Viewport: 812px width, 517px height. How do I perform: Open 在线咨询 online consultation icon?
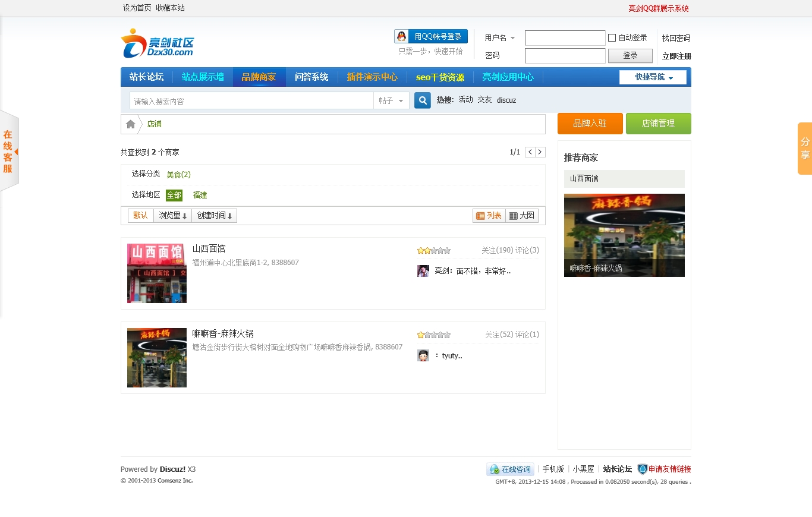(509, 469)
